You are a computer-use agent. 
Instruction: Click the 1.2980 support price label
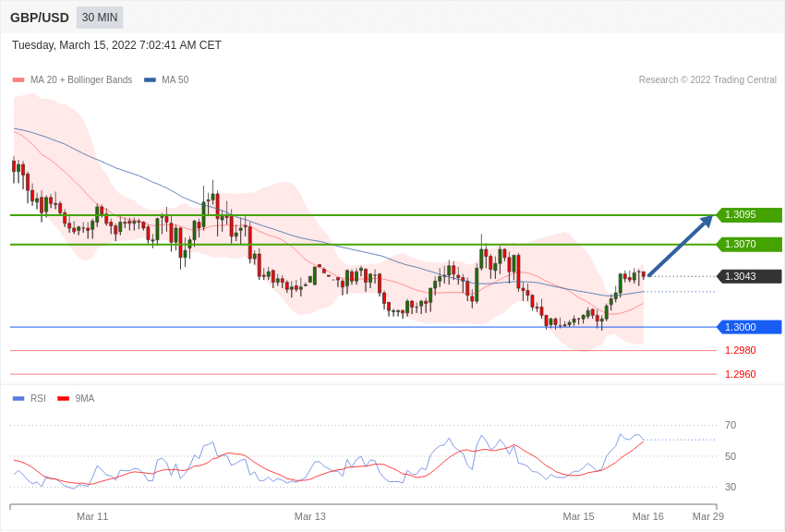point(741,350)
